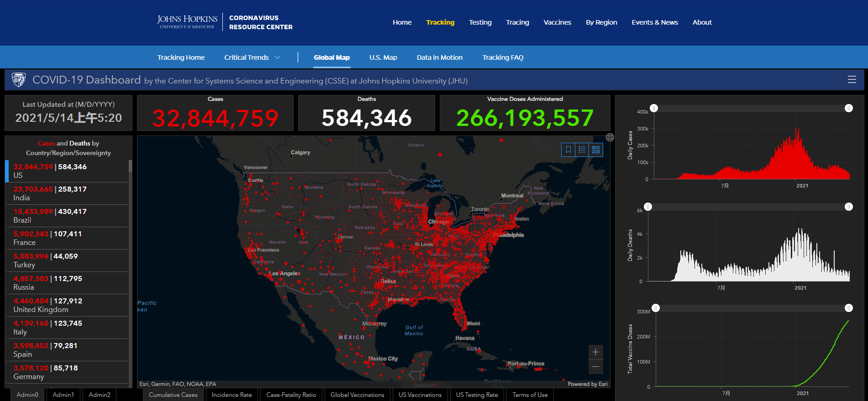Open Data in Motion
The width and height of the screenshot is (868, 401).
440,57
